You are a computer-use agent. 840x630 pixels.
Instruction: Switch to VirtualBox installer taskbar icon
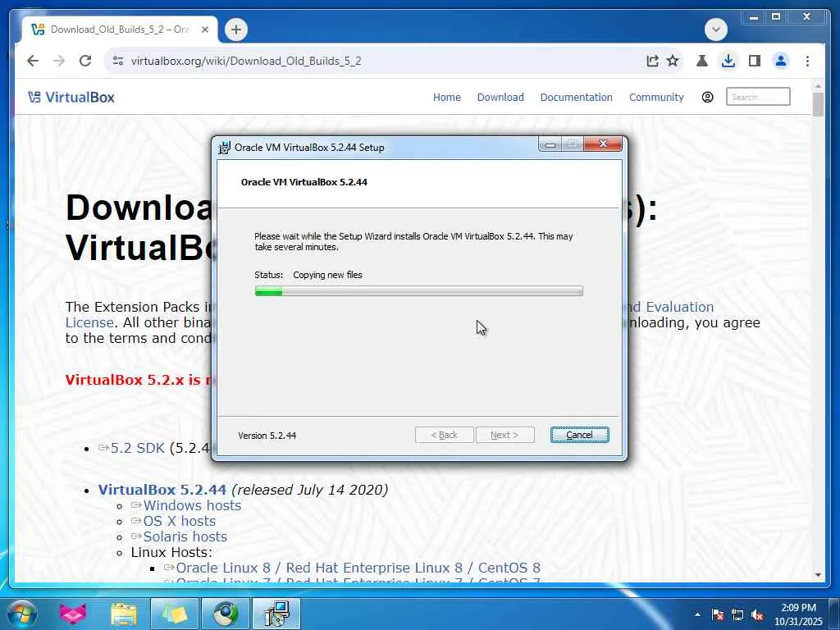coord(276,614)
